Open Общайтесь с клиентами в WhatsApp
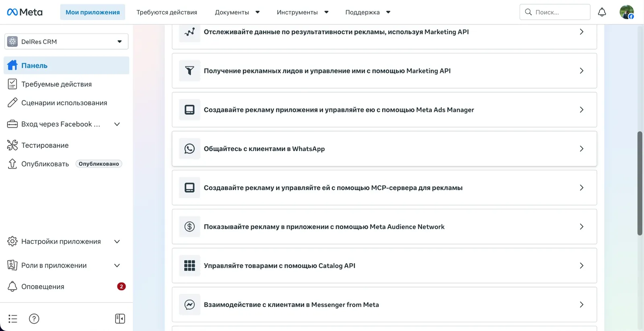The image size is (644, 331). click(x=384, y=149)
